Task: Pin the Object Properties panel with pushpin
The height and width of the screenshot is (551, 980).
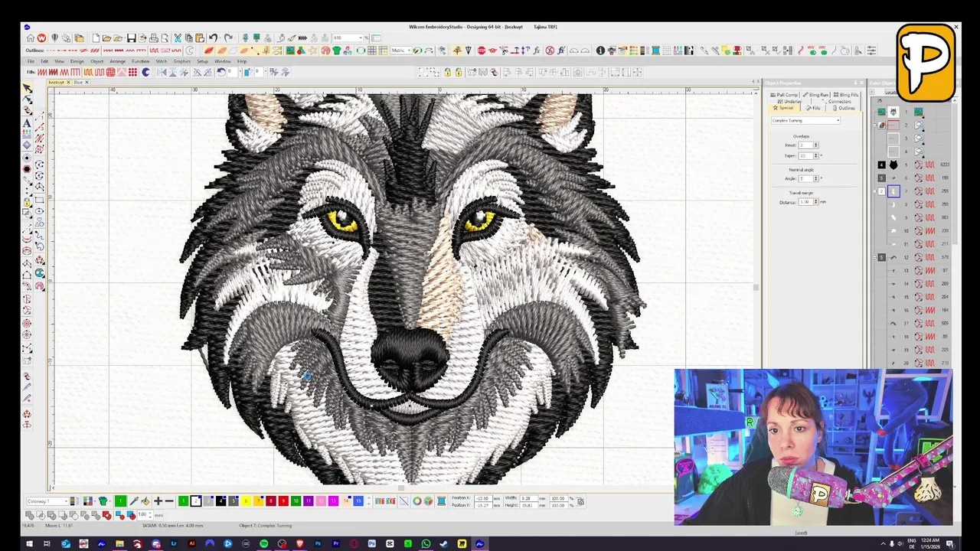Action: pyautogui.click(x=855, y=83)
